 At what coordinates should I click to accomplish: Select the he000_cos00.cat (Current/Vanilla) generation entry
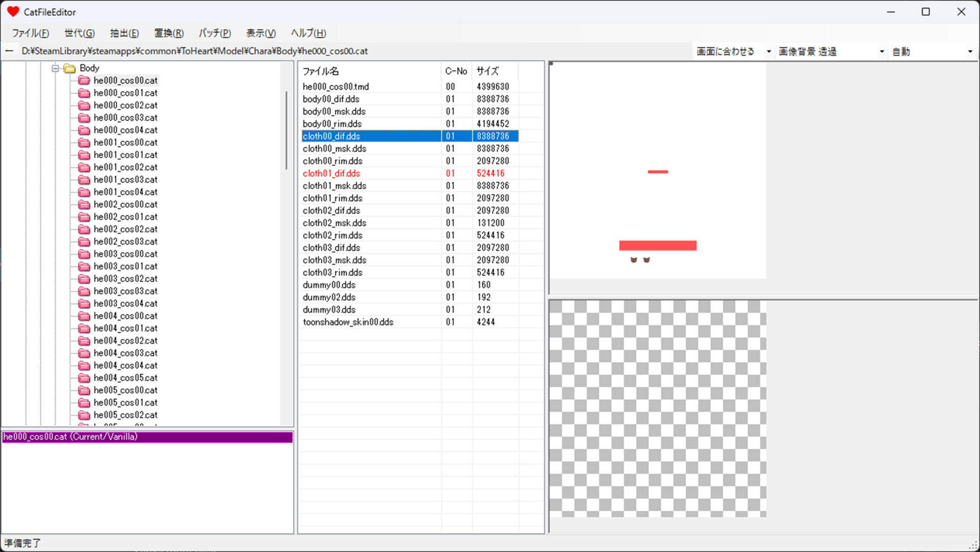[148, 437]
